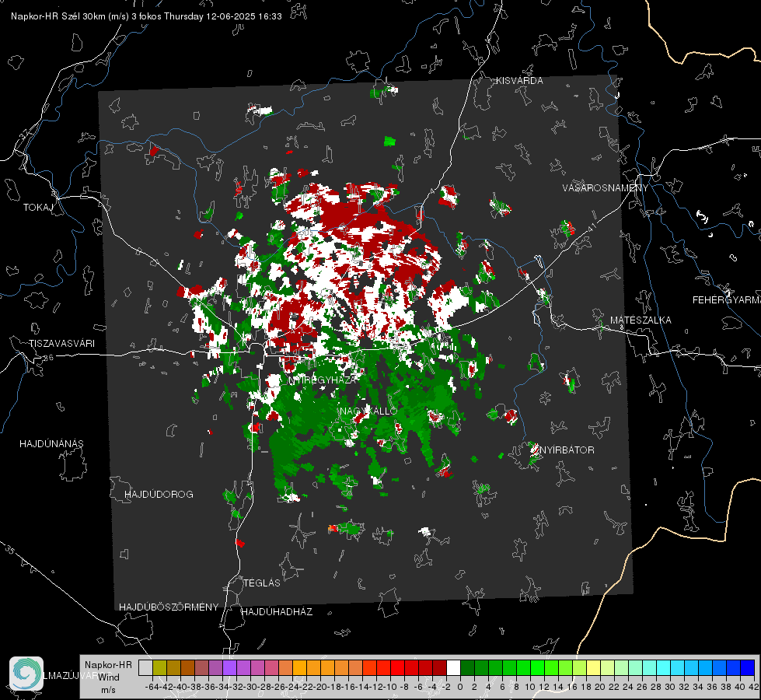Image resolution: width=761 pixels, height=700 pixels.
Task: Click the Napkor-HR label in the legend
Action: tap(108, 665)
